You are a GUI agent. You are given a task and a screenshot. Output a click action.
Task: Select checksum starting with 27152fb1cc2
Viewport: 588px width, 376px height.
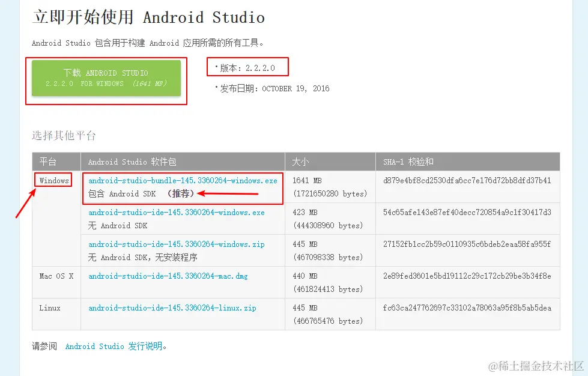click(467, 244)
